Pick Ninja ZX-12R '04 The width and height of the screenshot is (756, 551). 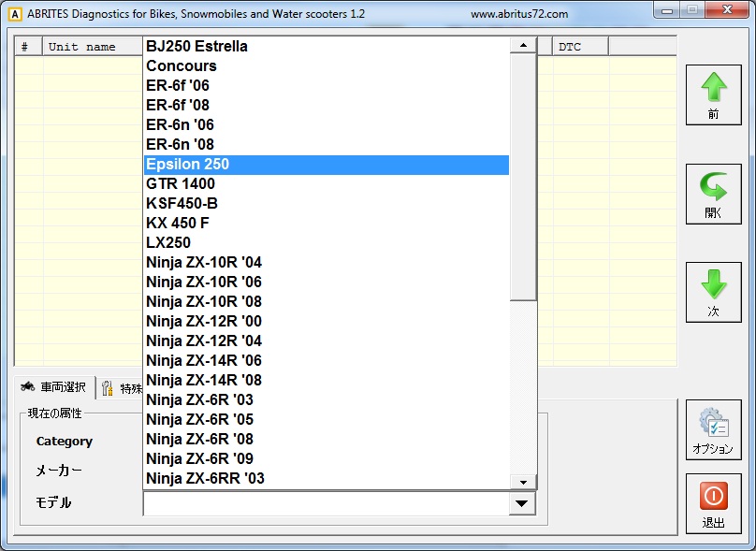click(x=327, y=341)
